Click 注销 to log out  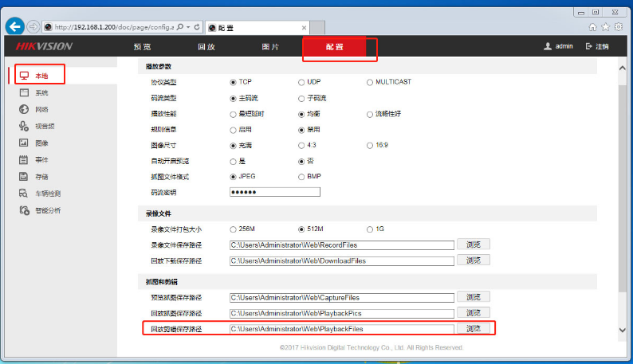point(597,47)
